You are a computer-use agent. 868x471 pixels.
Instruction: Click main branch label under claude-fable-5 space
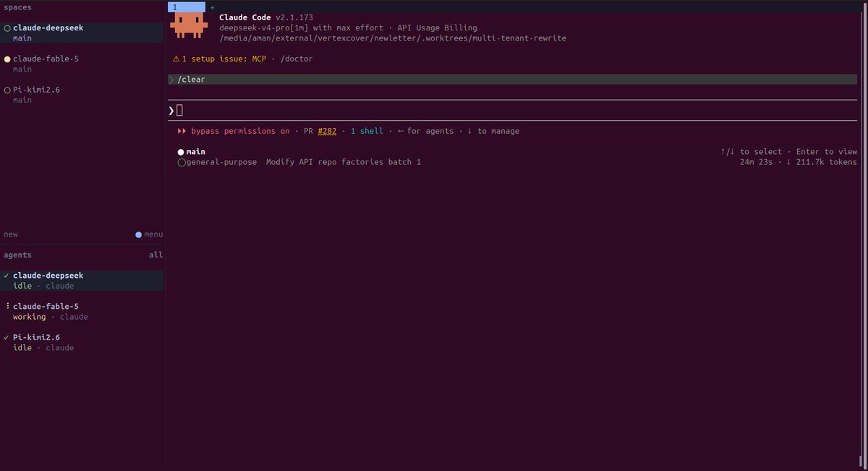point(22,69)
